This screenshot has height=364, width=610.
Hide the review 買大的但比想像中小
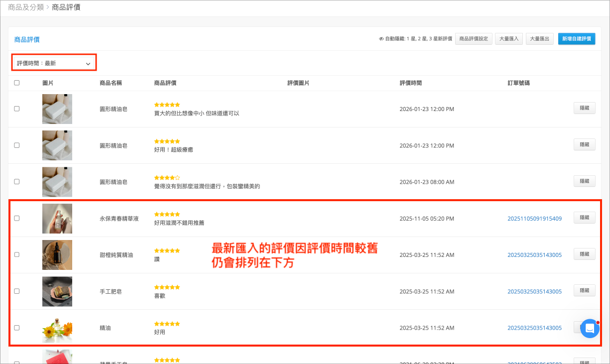pos(585,108)
